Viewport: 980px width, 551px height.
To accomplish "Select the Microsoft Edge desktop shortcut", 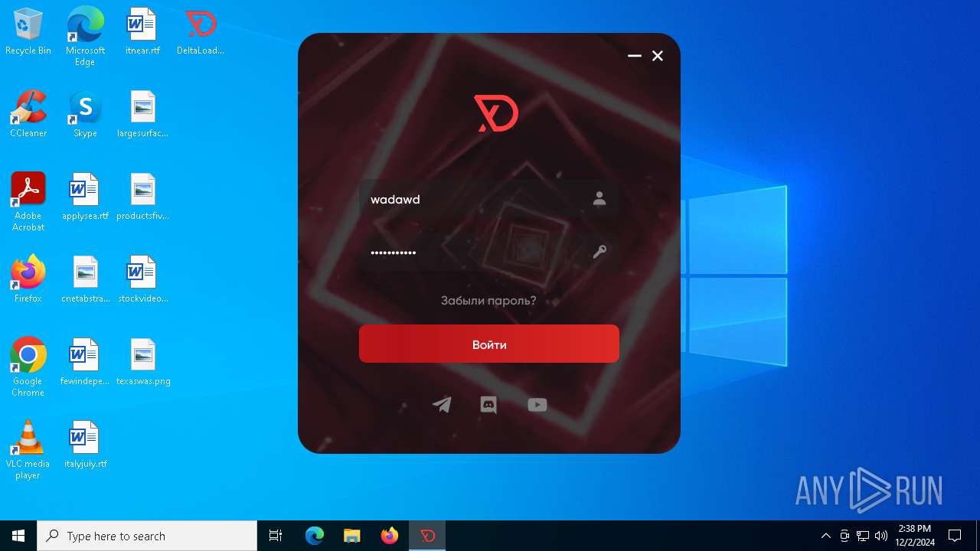I will (x=85, y=37).
